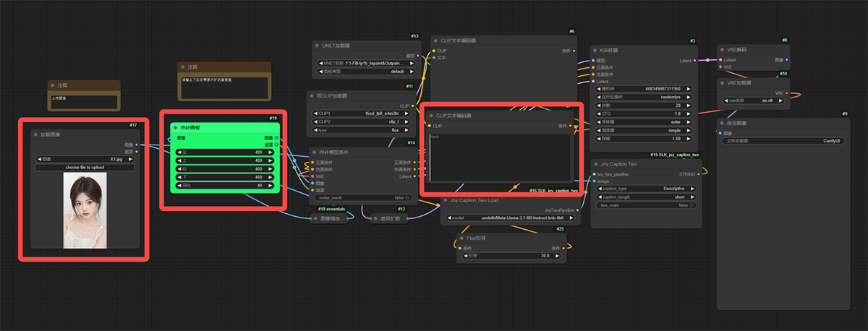Collapse the 双CLIP加载器 node via its title dot
868x331 pixels.
point(312,95)
